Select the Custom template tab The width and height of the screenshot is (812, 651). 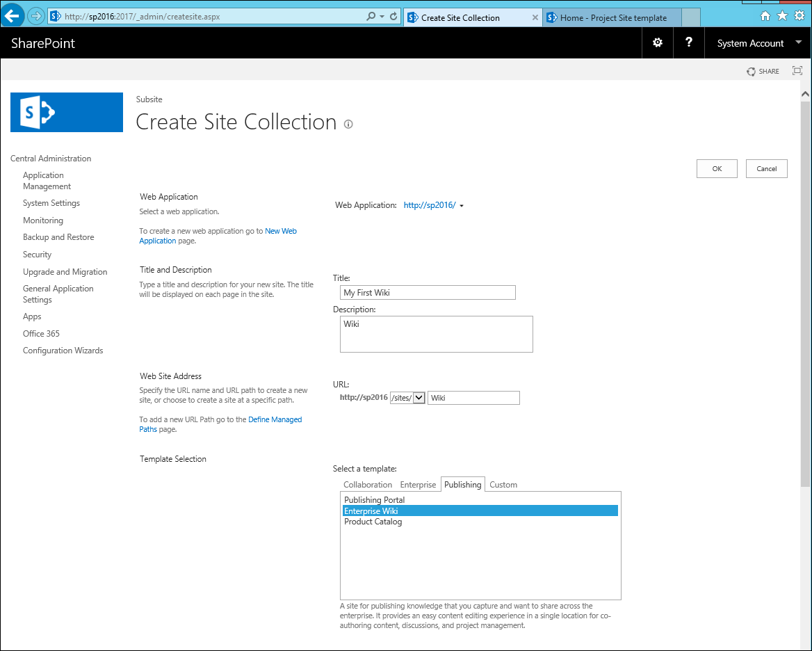pyautogui.click(x=503, y=485)
